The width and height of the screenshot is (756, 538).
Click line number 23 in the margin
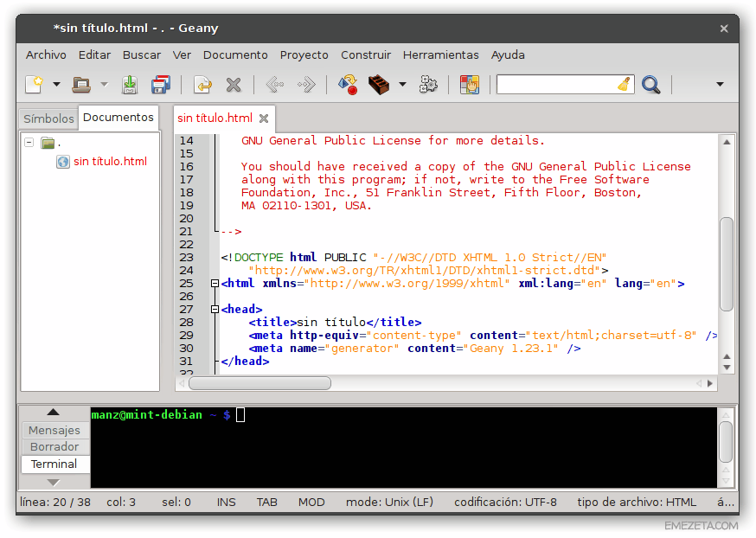tap(186, 258)
